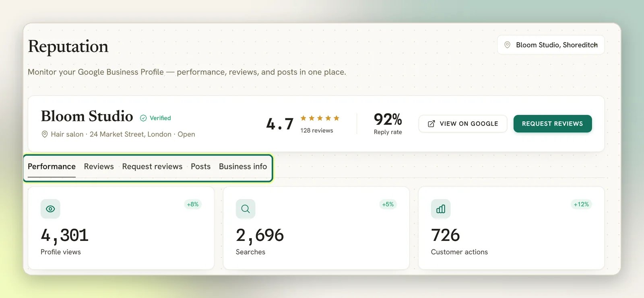Click the +12% badge on Customer actions
The image size is (644, 298).
click(581, 204)
